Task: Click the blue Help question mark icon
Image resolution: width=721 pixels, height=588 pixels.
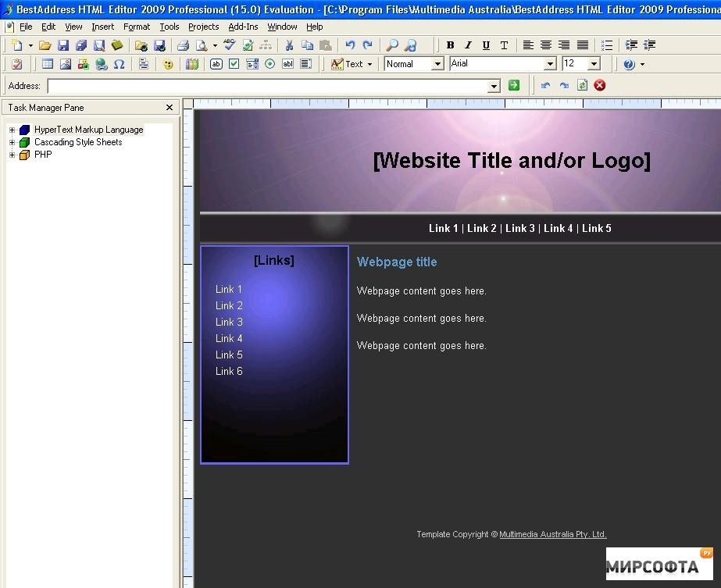Action: tap(629, 64)
